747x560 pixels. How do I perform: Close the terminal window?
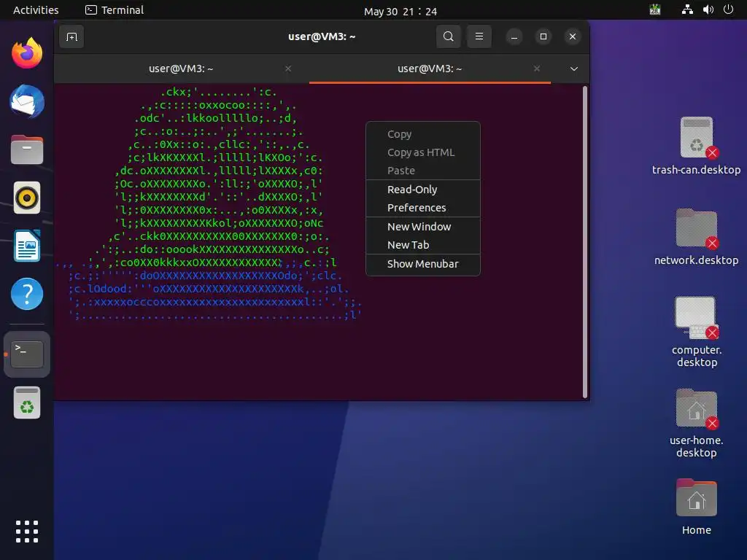click(573, 36)
